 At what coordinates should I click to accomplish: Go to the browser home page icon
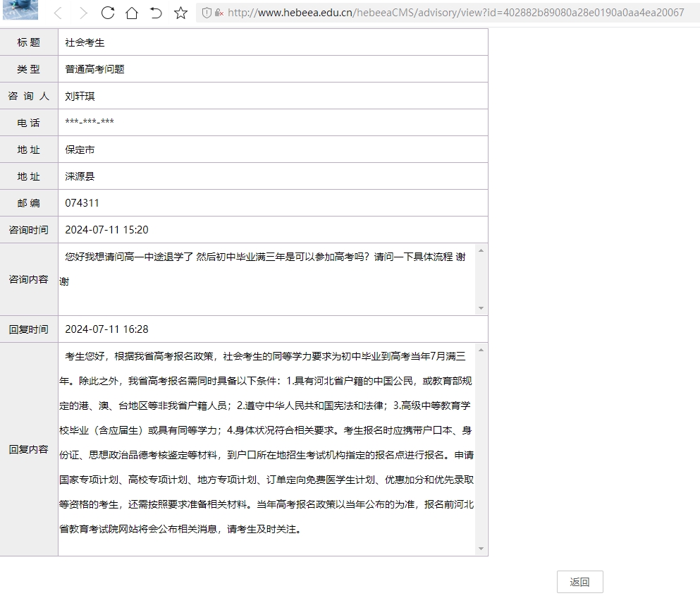(132, 13)
